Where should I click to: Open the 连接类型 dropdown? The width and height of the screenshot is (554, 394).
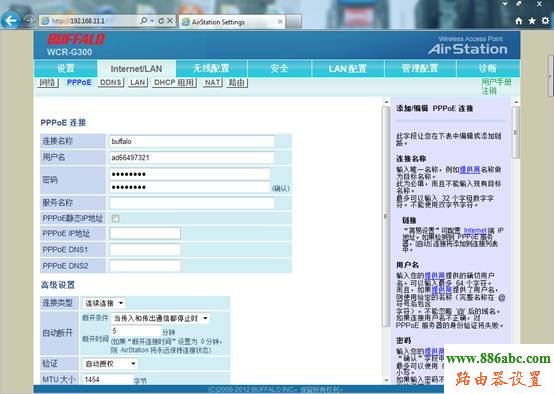click(104, 303)
